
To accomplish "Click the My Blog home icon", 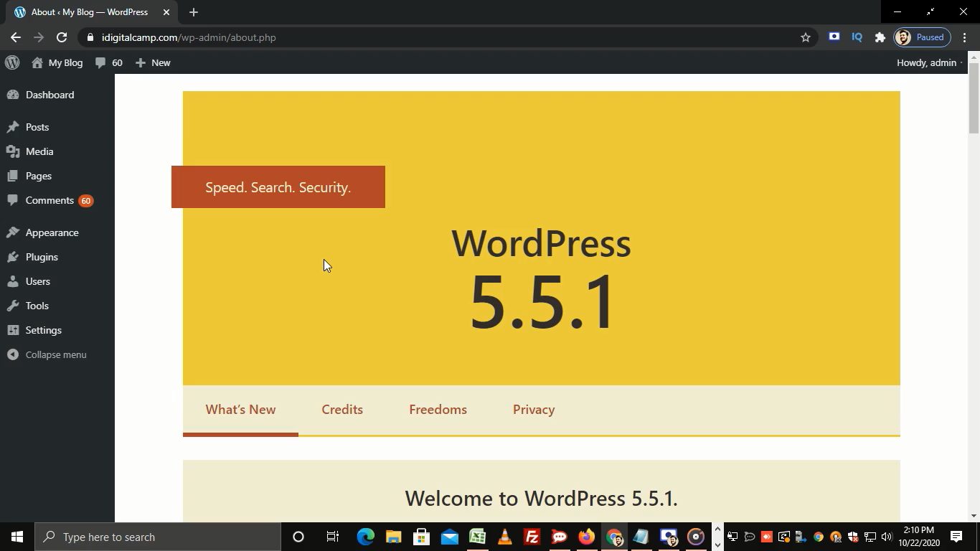I will point(37,62).
